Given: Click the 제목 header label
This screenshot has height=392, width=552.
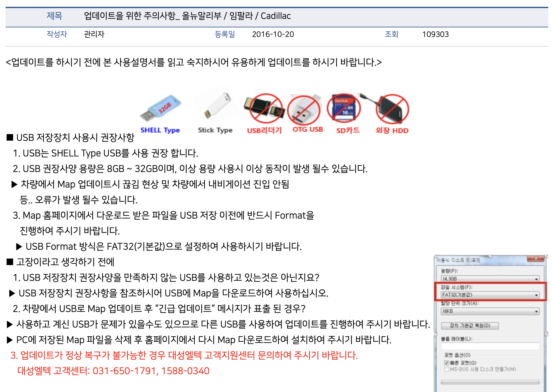Looking at the screenshot, I should (x=54, y=16).
